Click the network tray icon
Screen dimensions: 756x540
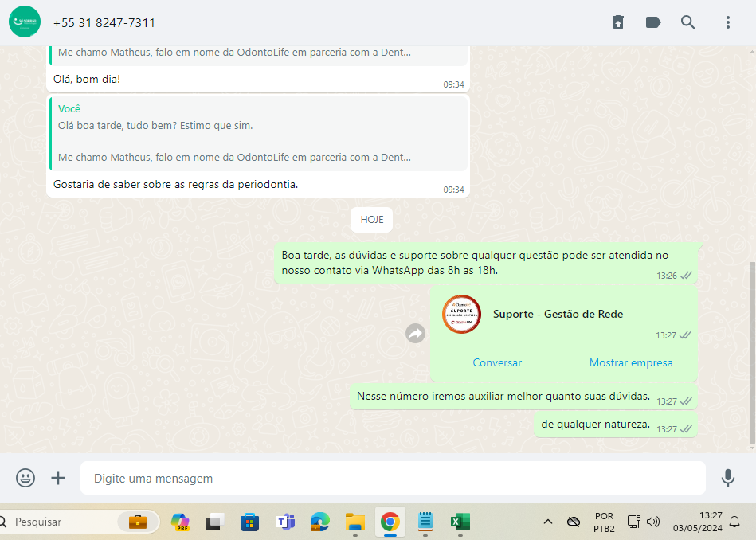[x=633, y=522]
